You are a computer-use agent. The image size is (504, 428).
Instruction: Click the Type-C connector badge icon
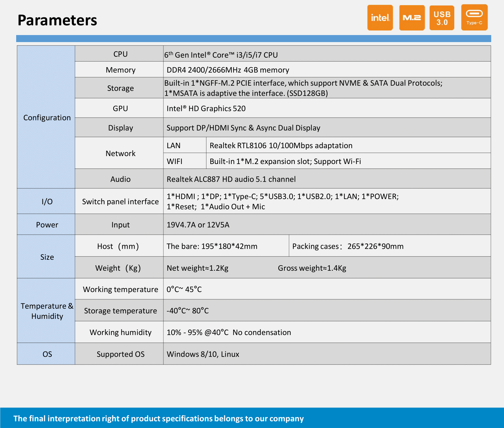tap(474, 17)
